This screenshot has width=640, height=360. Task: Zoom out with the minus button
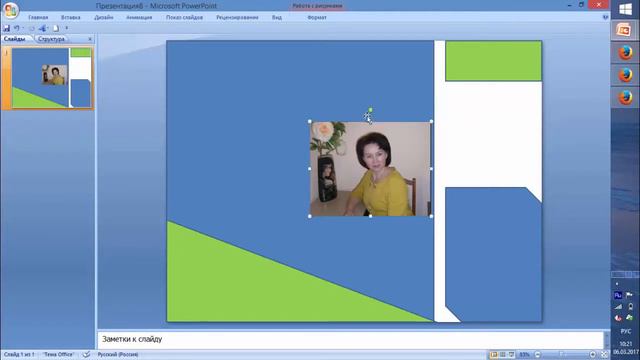[538, 355]
